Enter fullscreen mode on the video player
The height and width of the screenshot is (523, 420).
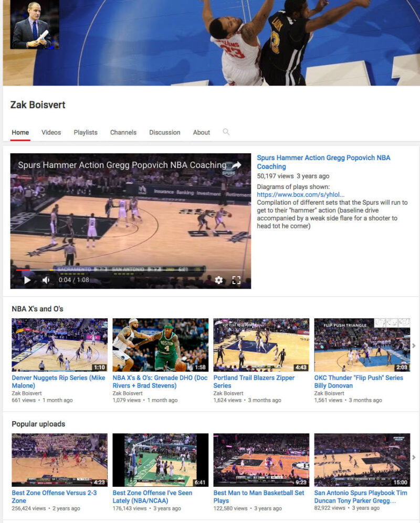click(x=236, y=280)
